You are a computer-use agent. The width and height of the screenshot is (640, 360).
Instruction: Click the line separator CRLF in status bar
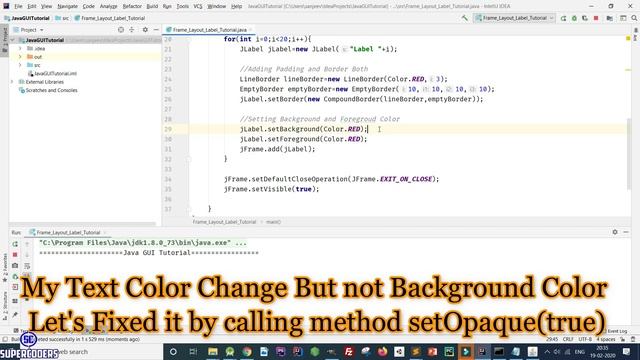pos(568,339)
